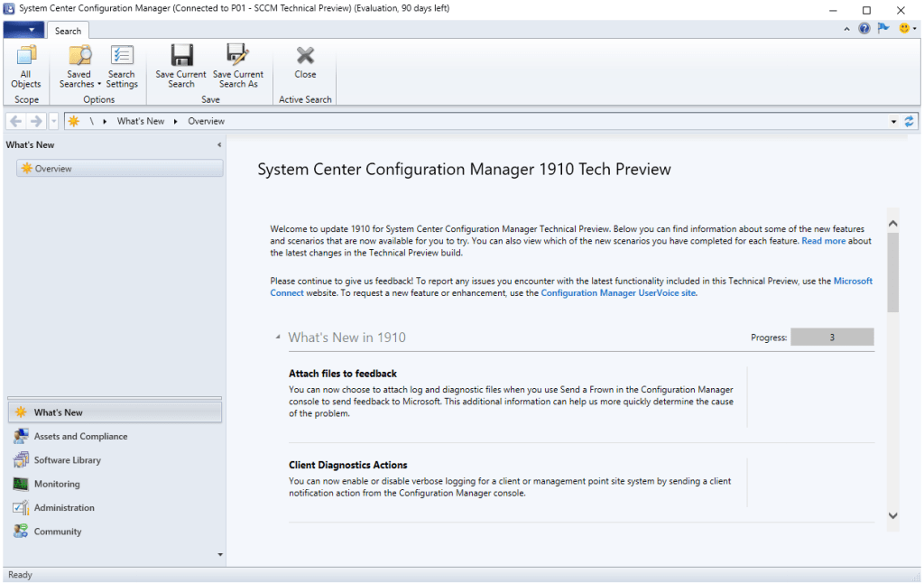Open the Read more link
Image resolution: width=924 pixels, height=583 pixels.
pyautogui.click(x=823, y=241)
